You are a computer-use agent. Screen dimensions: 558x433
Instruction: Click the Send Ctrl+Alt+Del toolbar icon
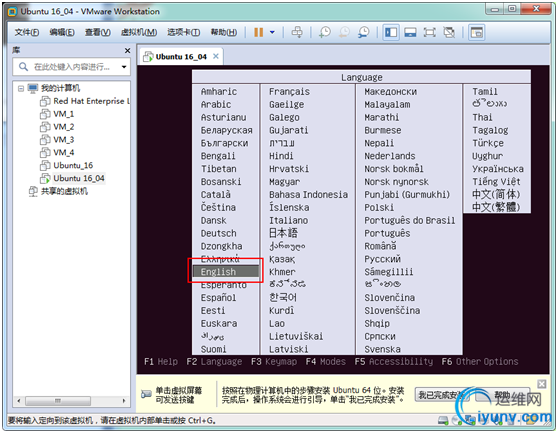[x=297, y=32]
